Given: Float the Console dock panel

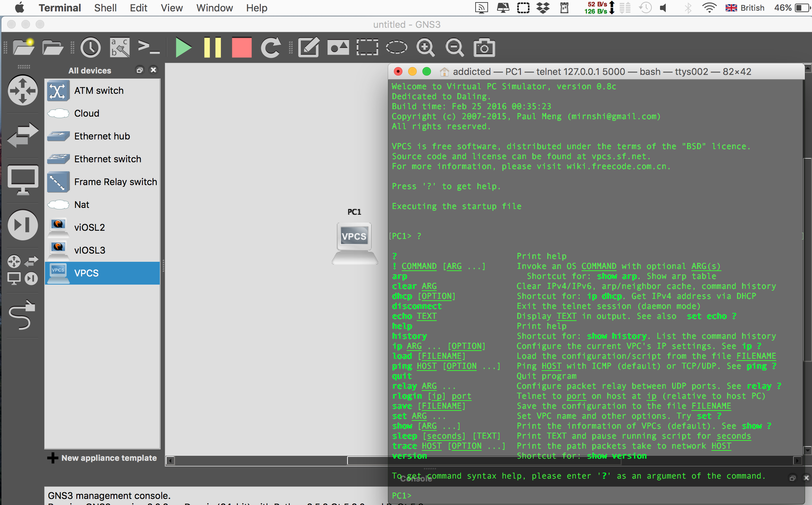Looking at the screenshot, I should (x=792, y=478).
